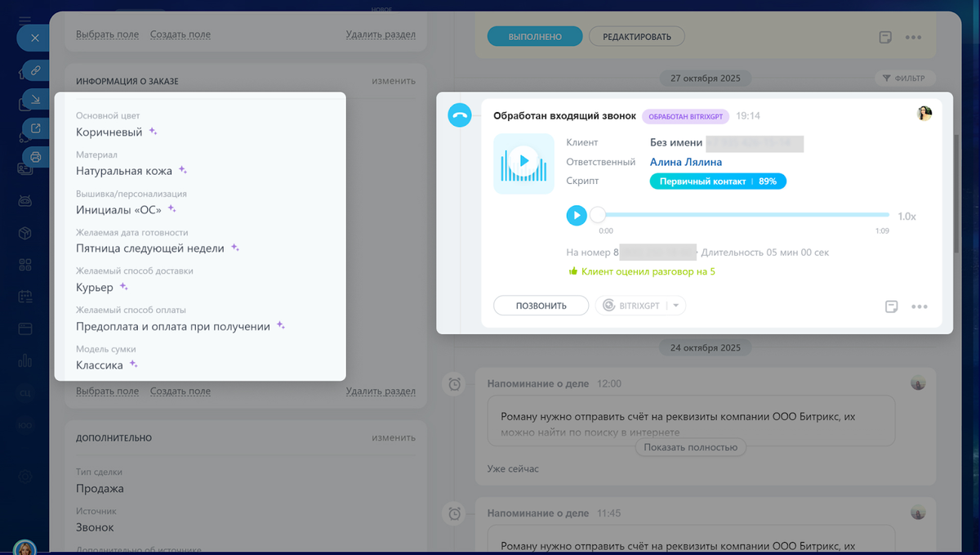
Task: Click the AI sparkle beside Натуральная кожа
Action: [x=183, y=170]
